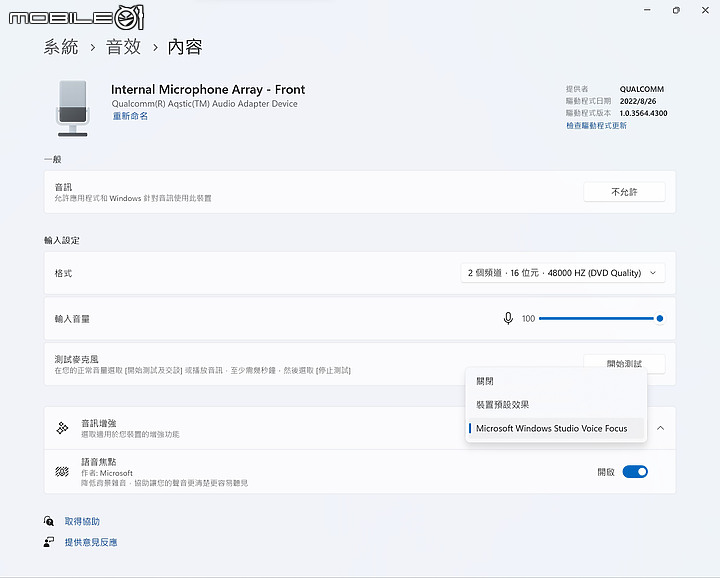This screenshot has height=578, width=720.
Task: Click the input volume slider thumb
Action: click(660, 318)
